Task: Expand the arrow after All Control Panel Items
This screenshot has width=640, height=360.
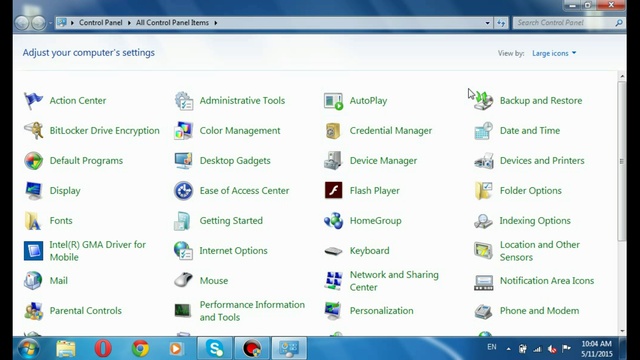Action: [216, 23]
